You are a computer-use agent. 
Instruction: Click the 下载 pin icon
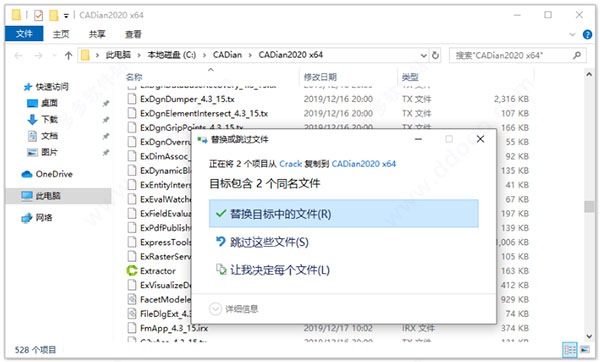(x=106, y=120)
